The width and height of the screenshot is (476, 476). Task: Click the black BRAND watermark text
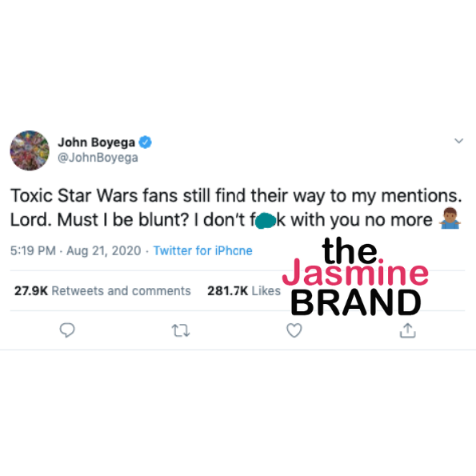click(x=356, y=302)
